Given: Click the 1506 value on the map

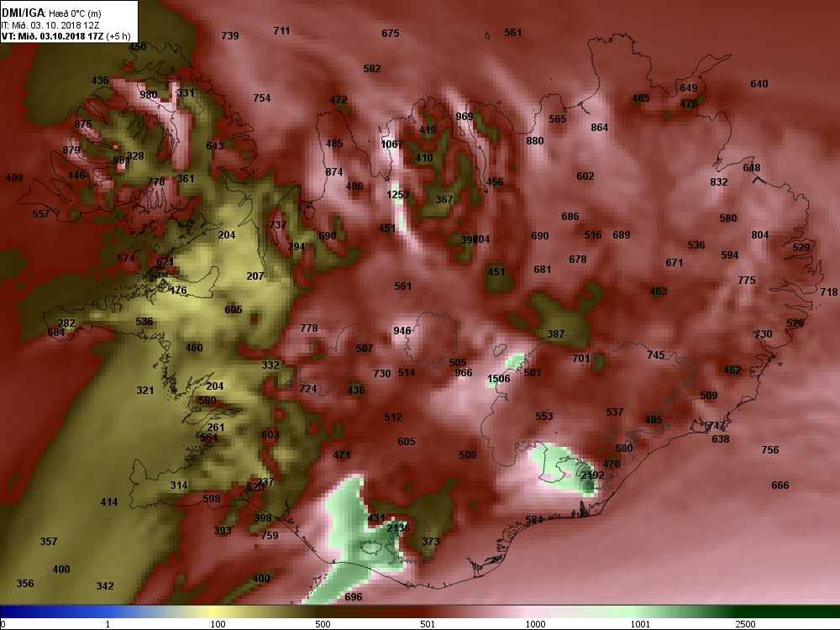Looking at the screenshot, I should click(498, 379).
